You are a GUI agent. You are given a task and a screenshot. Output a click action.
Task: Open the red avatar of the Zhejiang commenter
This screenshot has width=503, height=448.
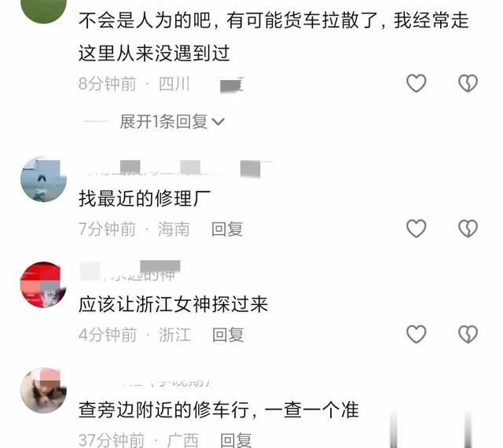[43, 285]
